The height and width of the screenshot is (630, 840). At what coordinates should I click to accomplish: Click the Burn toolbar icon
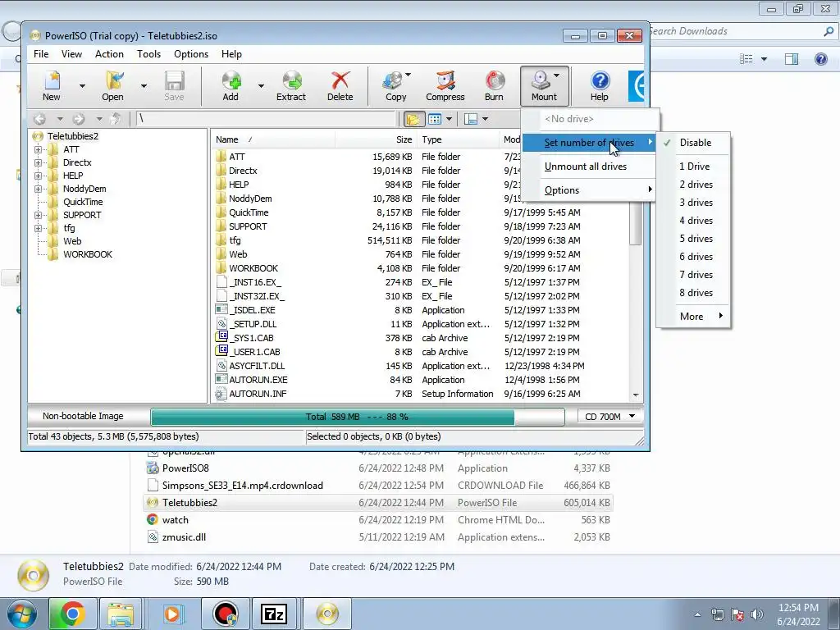494,85
